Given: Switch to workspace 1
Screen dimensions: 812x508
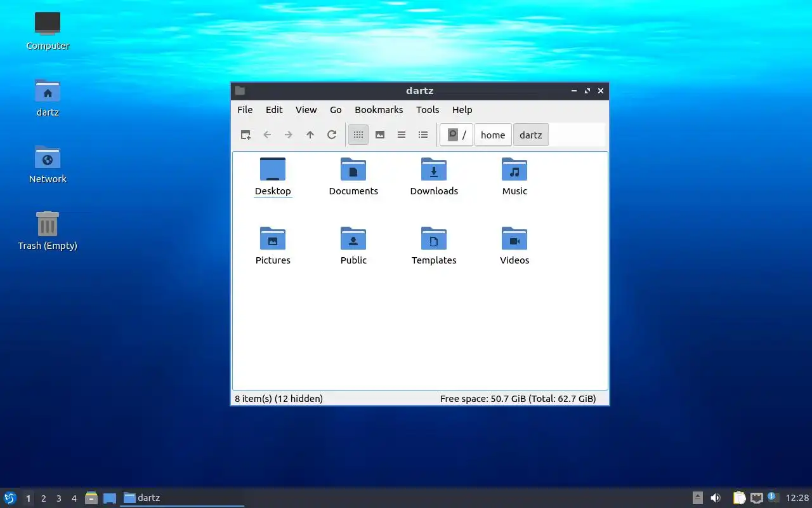Looking at the screenshot, I should pyautogui.click(x=28, y=498).
